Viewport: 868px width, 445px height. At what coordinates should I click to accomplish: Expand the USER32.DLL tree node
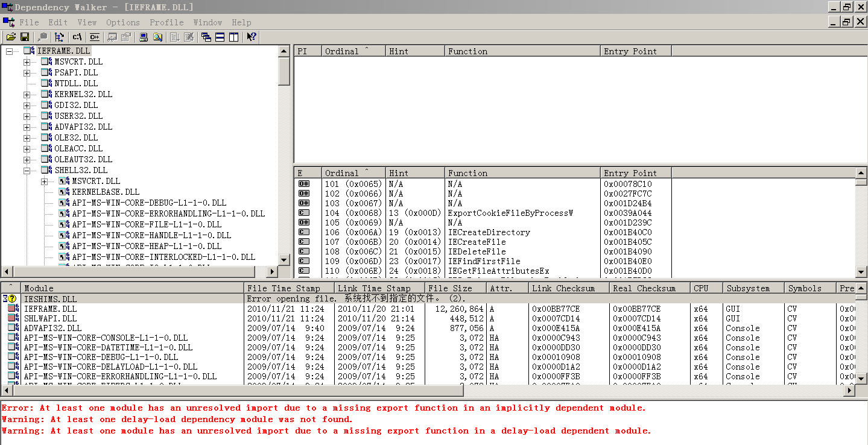click(27, 116)
